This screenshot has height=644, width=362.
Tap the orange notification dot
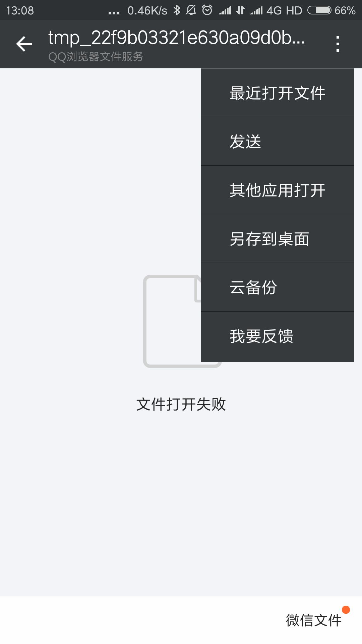tap(346, 610)
